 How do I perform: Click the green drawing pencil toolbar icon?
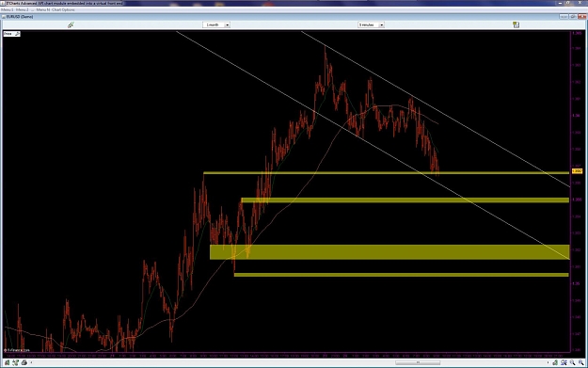[71, 24]
